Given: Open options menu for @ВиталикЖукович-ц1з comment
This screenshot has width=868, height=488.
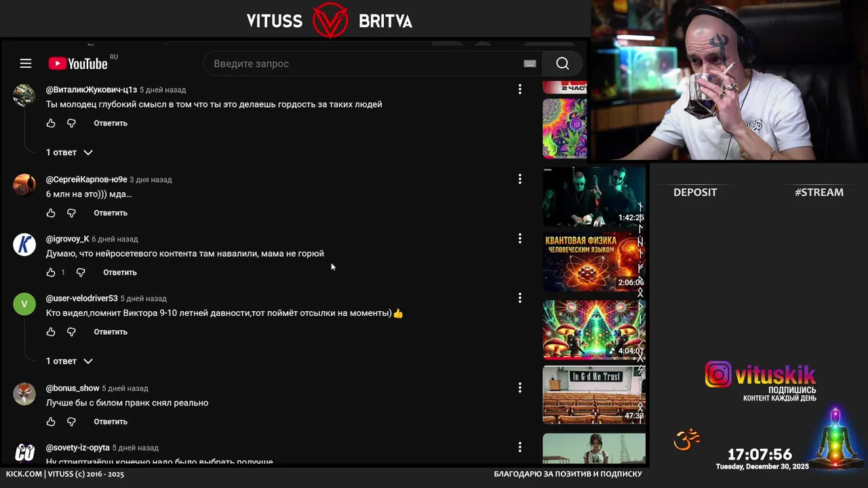Looking at the screenshot, I should click(520, 89).
